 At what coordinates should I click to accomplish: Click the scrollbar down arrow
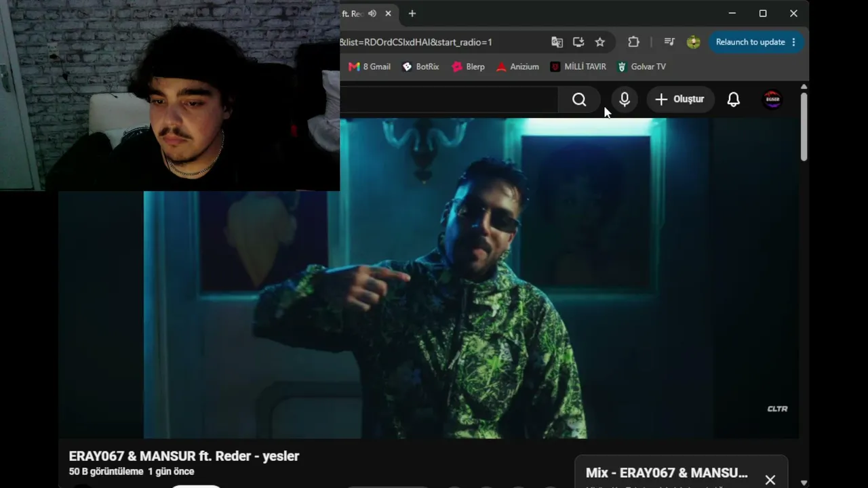click(x=804, y=483)
